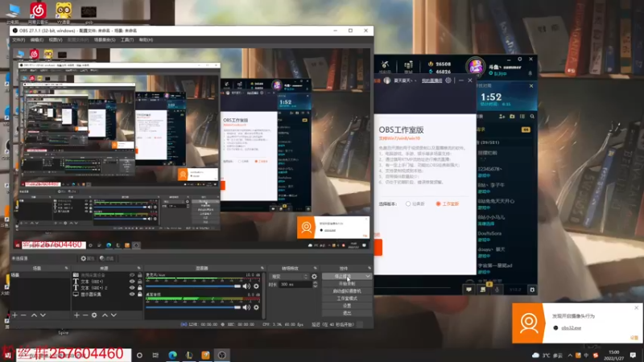Click the transition duration 300 ms field
The width and height of the screenshot is (644, 362).
click(x=295, y=285)
